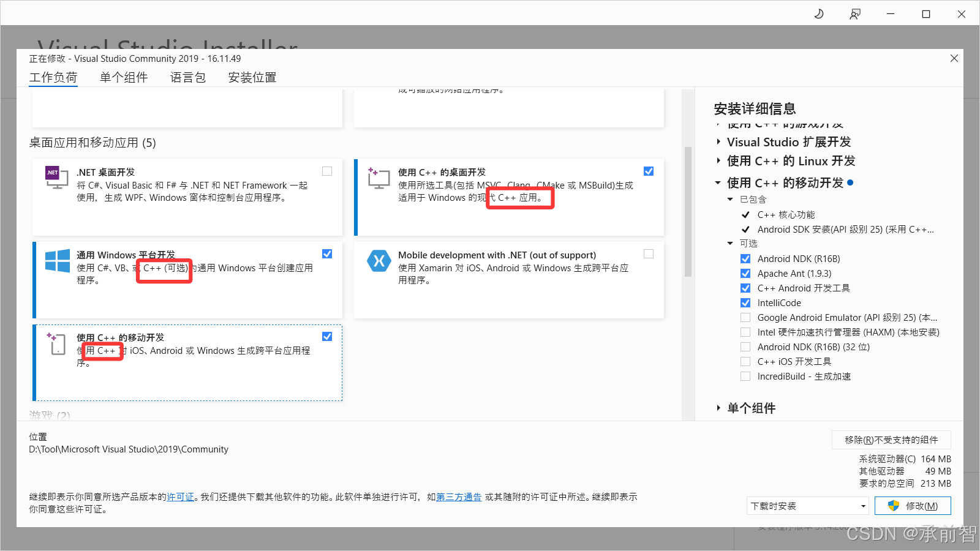Click the 桌面应用和移动应用 (5) heading
980x551 pixels.
92,143
